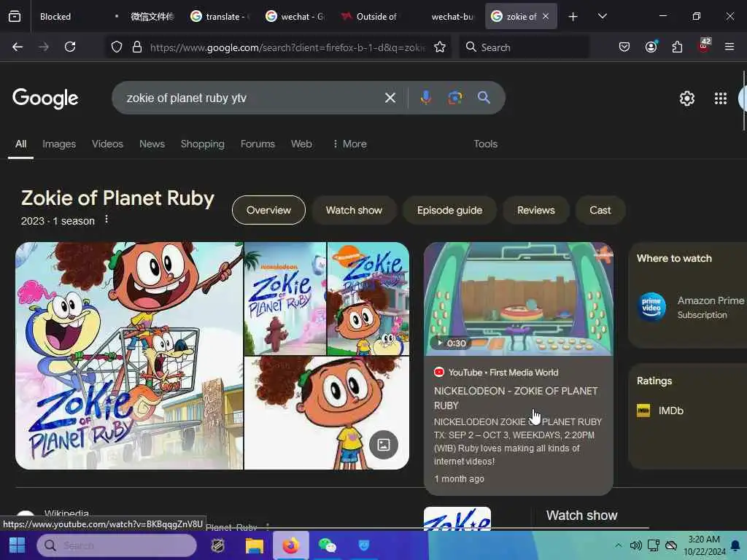Click the Firefox Search box
Image resolution: width=747 pixels, height=560 pixels.
point(524,47)
